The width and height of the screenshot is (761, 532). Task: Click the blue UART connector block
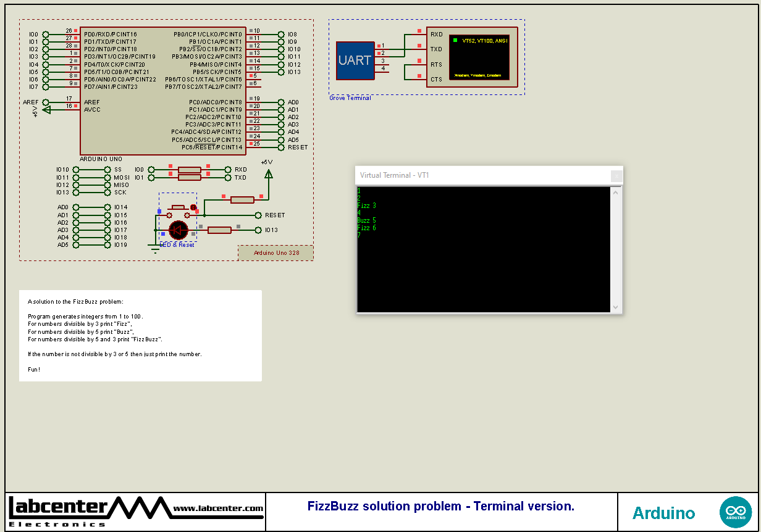(x=355, y=60)
